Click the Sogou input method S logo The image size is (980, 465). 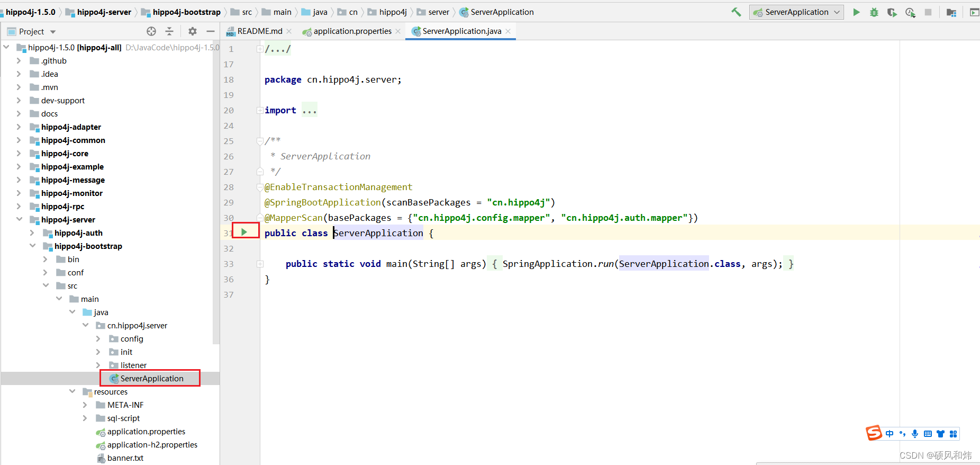pyautogui.click(x=874, y=433)
